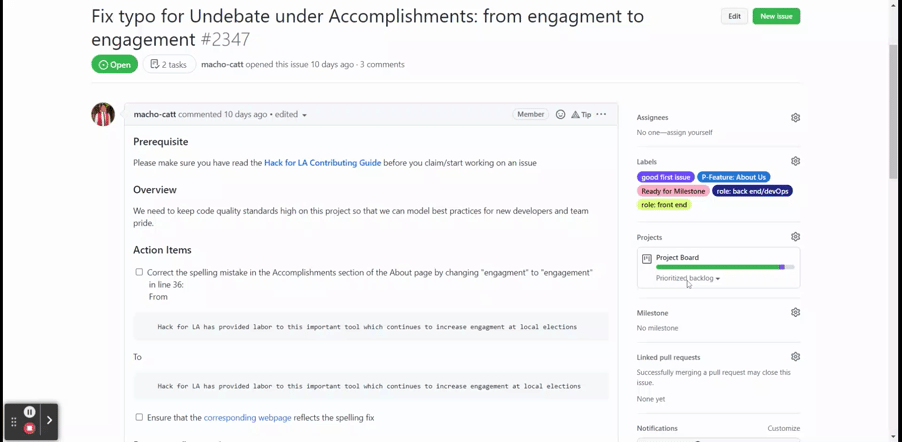Select the 'P-Feature: About Us' label

(733, 177)
